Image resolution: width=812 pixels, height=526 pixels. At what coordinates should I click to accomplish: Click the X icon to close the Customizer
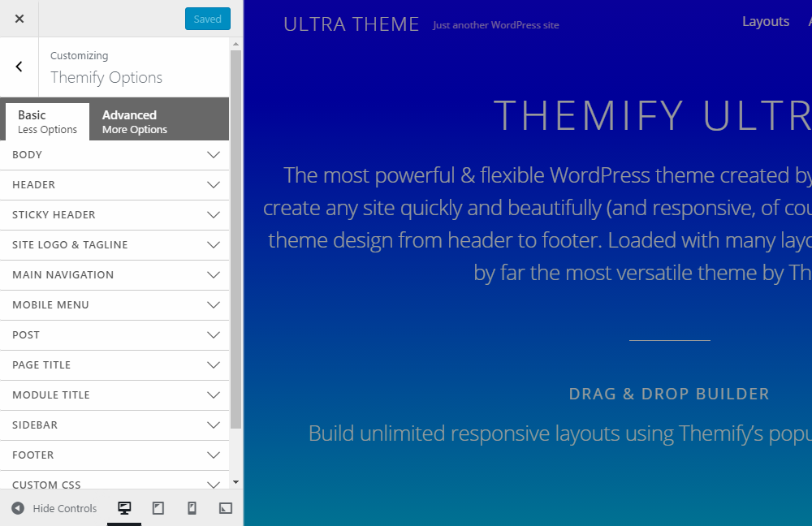[x=19, y=18]
